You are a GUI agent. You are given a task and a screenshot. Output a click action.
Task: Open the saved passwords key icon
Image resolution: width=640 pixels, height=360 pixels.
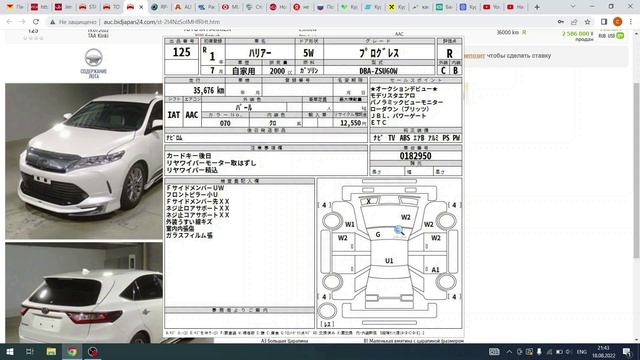click(x=561, y=22)
